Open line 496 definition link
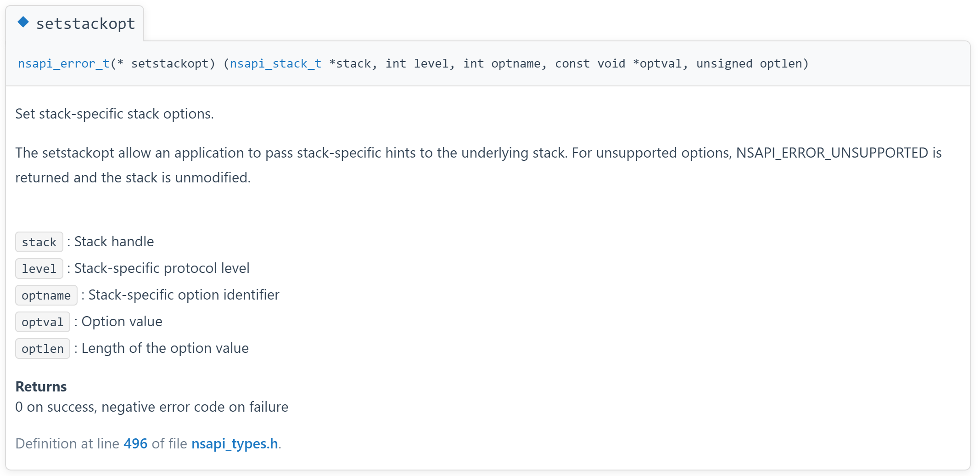The width and height of the screenshot is (980, 476). coord(135,443)
